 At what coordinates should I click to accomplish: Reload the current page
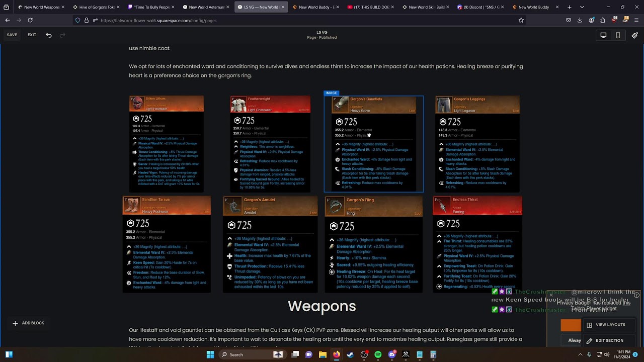click(30, 20)
